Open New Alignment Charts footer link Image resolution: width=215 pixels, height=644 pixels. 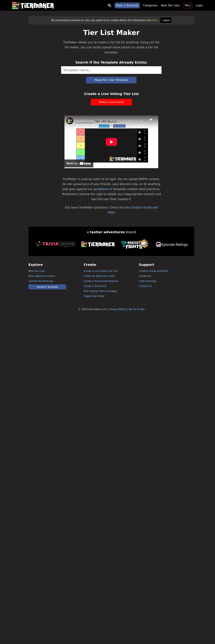pyautogui.click(x=42, y=276)
